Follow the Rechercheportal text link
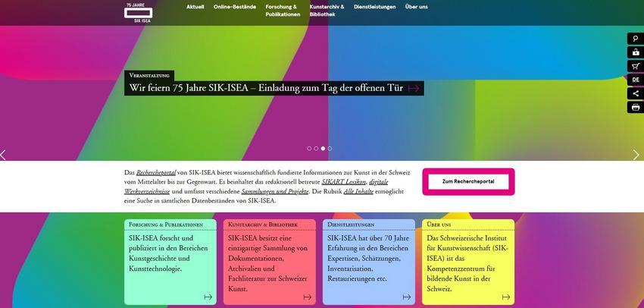 (156, 173)
